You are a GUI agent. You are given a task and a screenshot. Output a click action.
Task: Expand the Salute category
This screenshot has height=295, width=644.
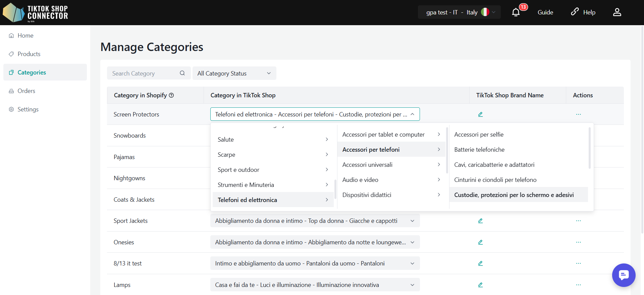point(273,140)
